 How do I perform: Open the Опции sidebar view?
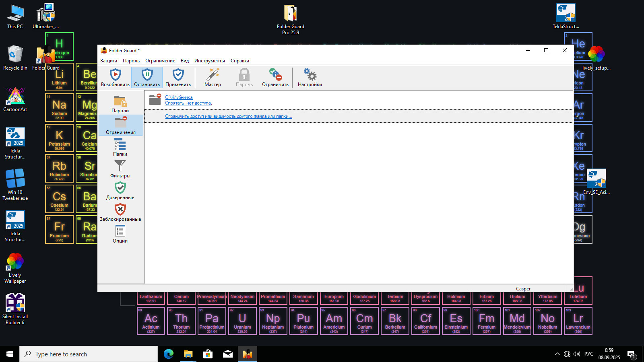point(120,234)
